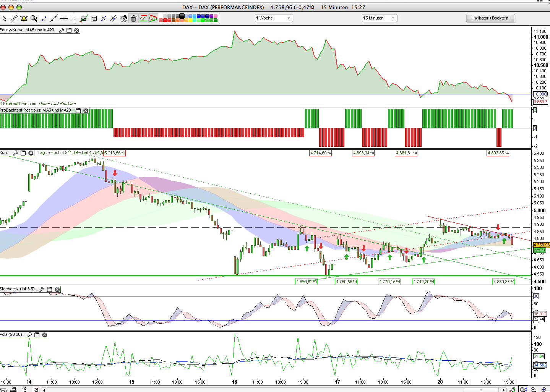Screen dimensions: 550x392
Task: Open the alarm bell alert tool
Action: [x=24, y=18]
